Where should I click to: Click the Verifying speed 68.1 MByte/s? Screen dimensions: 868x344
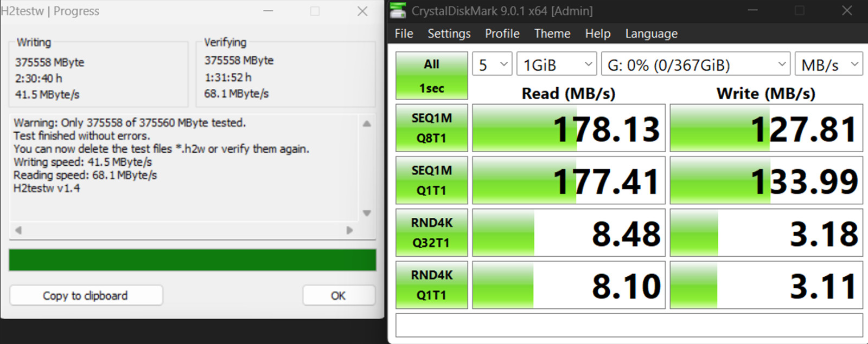coord(237,93)
